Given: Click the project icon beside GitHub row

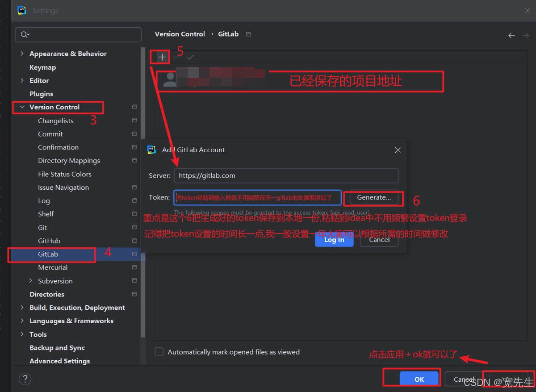Looking at the screenshot, I should point(134,241).
